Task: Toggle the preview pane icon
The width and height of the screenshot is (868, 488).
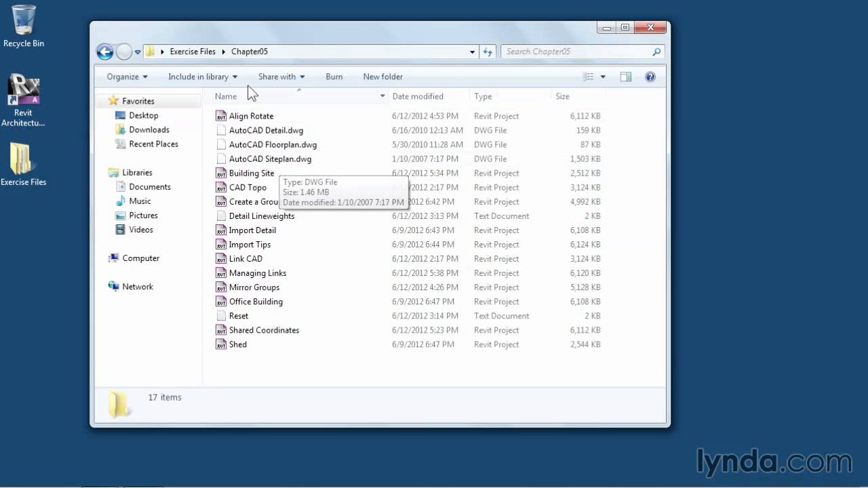Action: tap(626, 77)
